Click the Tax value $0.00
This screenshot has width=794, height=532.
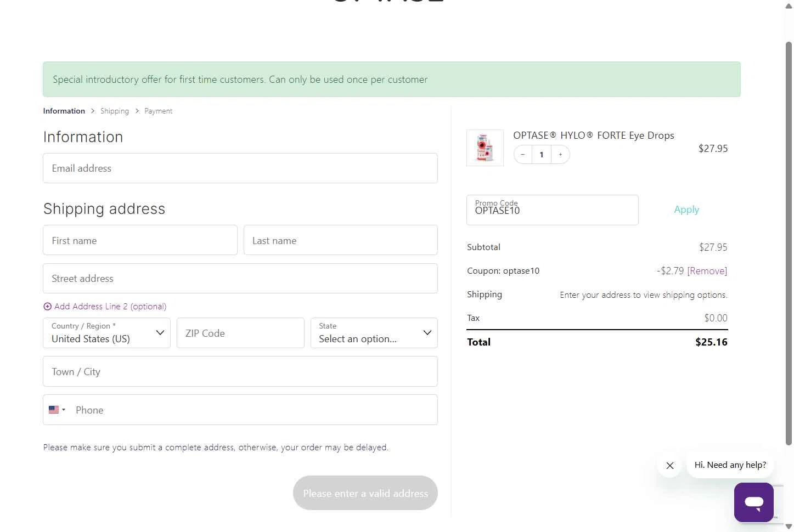pos(716,318)
